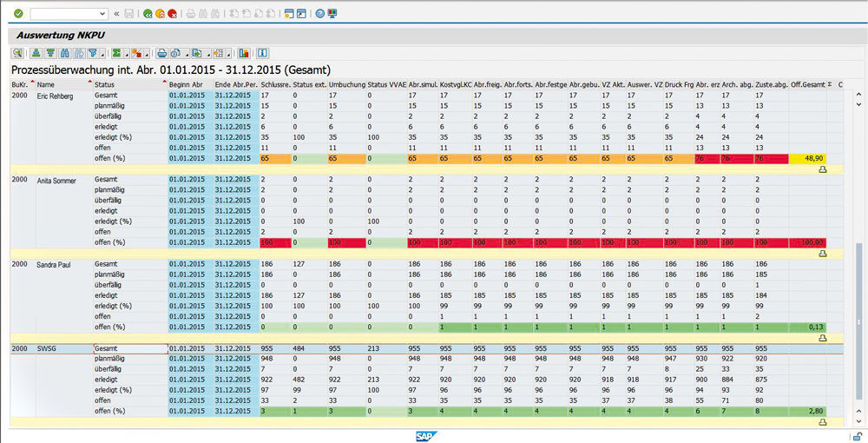Open the chart graphic icon in ALV toolbar
Viewport: 868px width, 443px height.
tap(244, 53)
